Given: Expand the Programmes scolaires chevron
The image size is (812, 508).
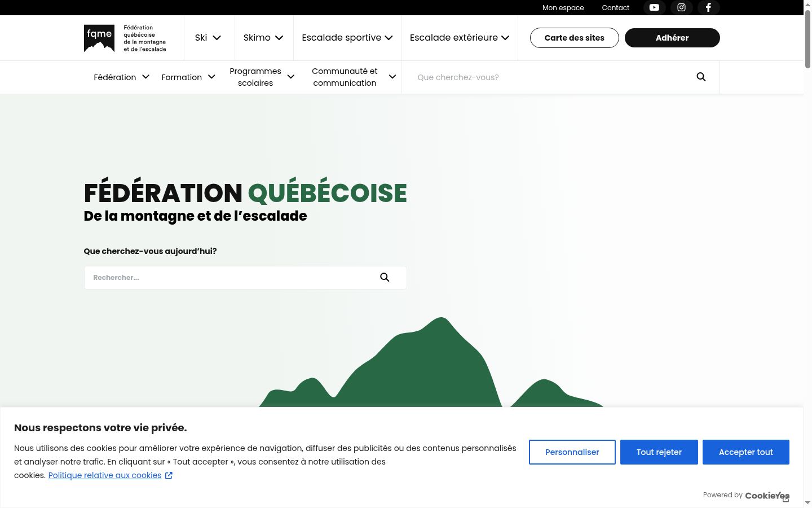Looking at the screenshot, I should 291,77.
